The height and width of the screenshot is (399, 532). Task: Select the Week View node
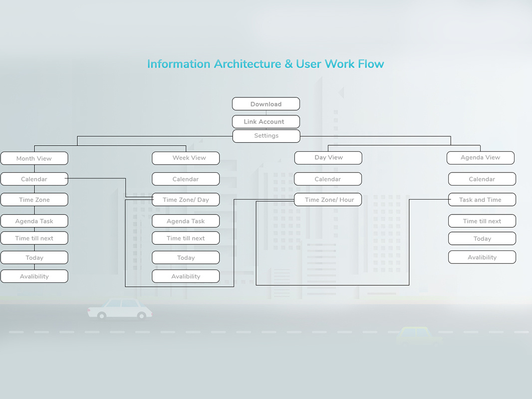[x=185, y=158]
